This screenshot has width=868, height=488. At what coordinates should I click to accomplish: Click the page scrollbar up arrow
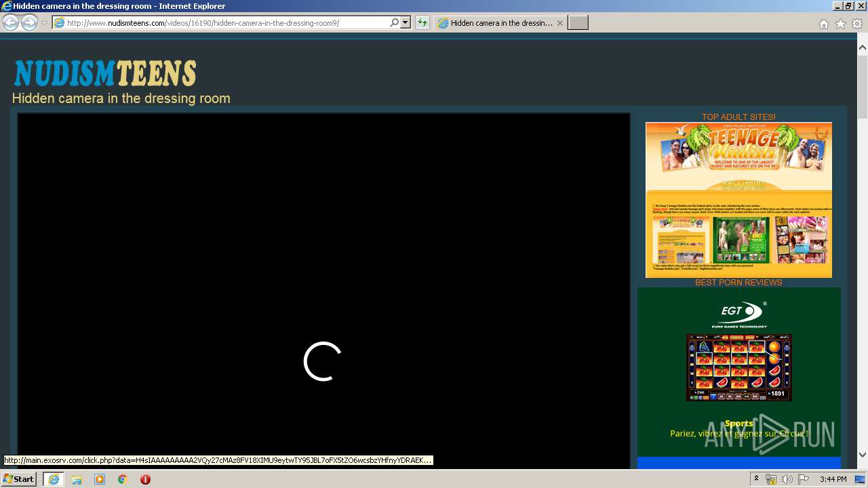click(x=863, y=48)
